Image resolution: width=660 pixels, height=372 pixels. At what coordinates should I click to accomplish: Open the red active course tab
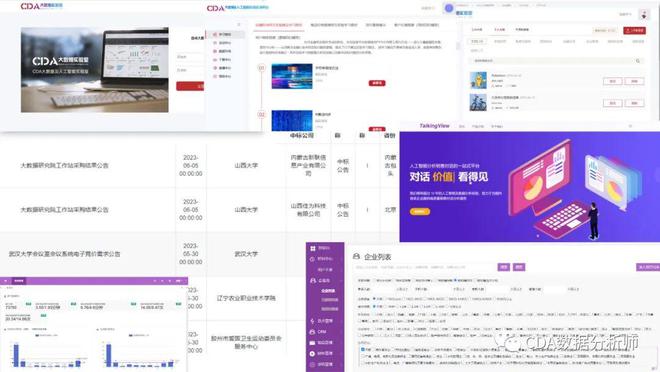279,25
